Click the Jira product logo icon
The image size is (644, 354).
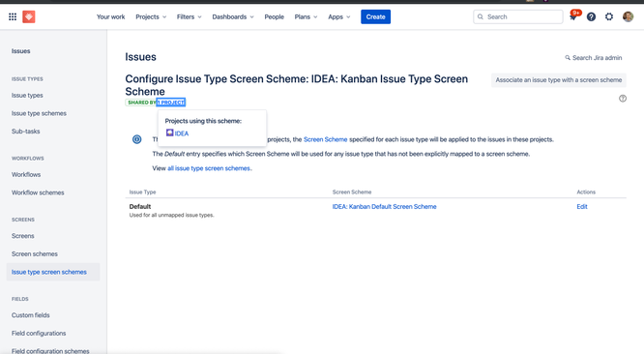tap(29, 16)
